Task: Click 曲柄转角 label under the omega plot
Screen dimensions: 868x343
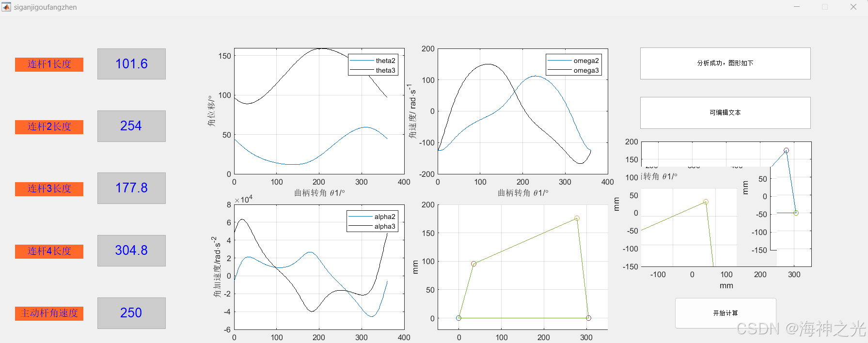Action: pyautogui.click(x=523, y=193)
